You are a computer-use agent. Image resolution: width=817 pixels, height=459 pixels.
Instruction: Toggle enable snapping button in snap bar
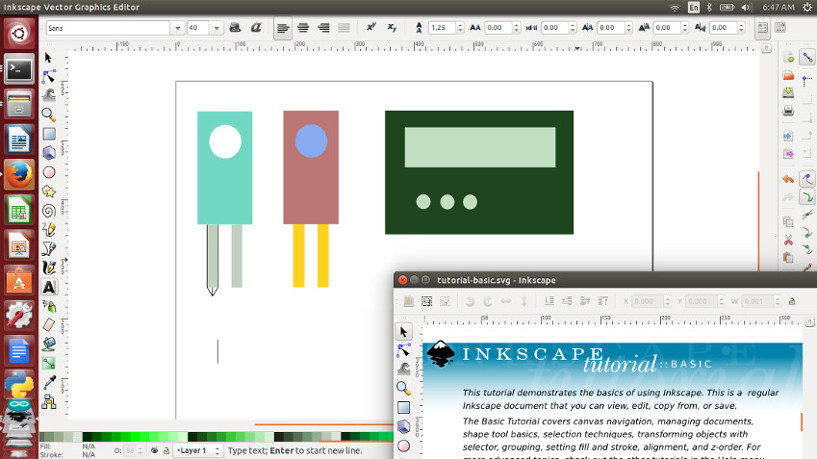pos(807,57)
